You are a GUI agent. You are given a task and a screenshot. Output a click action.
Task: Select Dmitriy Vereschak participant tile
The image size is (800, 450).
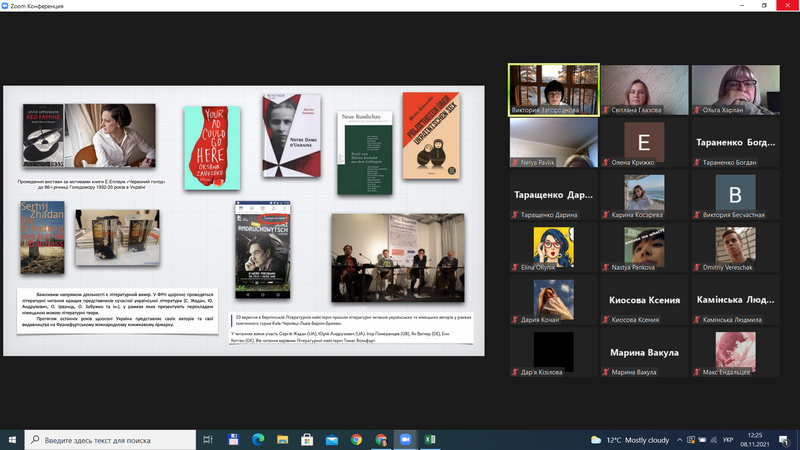(x=736, y=247)
